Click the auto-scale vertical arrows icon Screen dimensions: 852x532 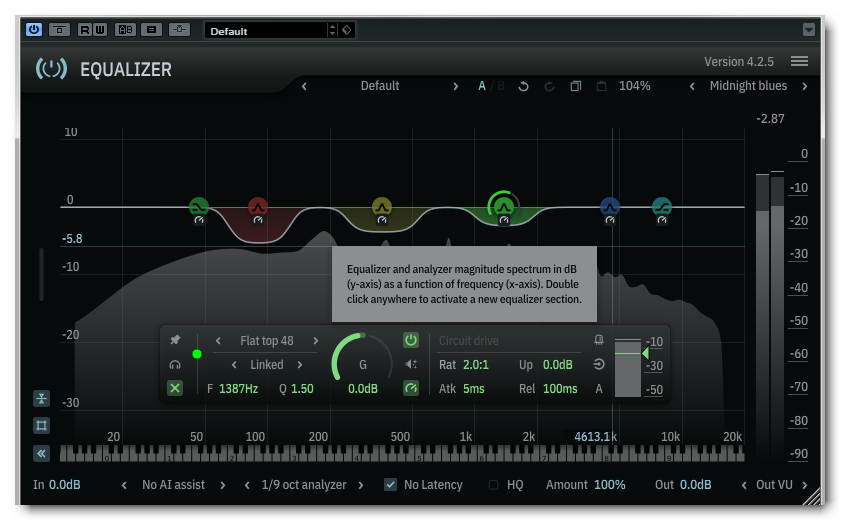tap(41, 398)
